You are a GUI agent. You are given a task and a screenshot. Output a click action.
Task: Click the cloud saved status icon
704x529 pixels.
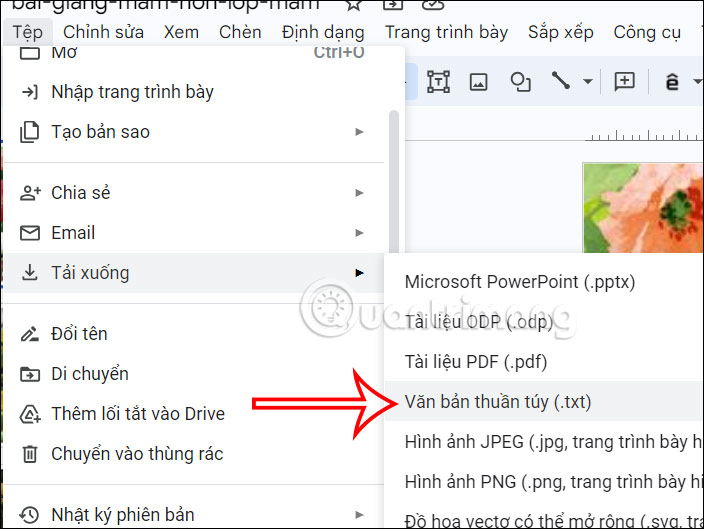click(433, 4)
